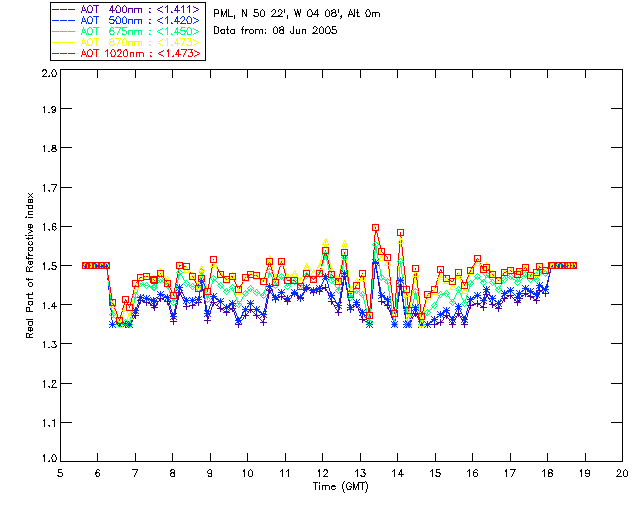The width and height of the screenshot is (640, 512).
Task: Click the x-axis label 10
Action: 247,473
